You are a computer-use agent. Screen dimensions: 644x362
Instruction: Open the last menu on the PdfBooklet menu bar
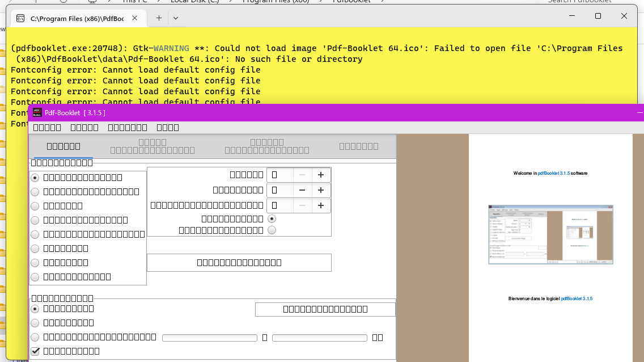coord(168,127)
